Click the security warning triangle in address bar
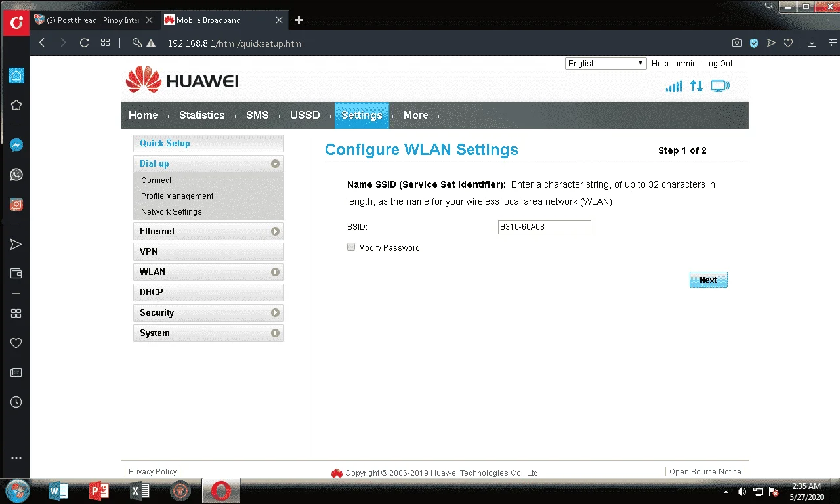 pyautogui.click(x=151, y=43)
